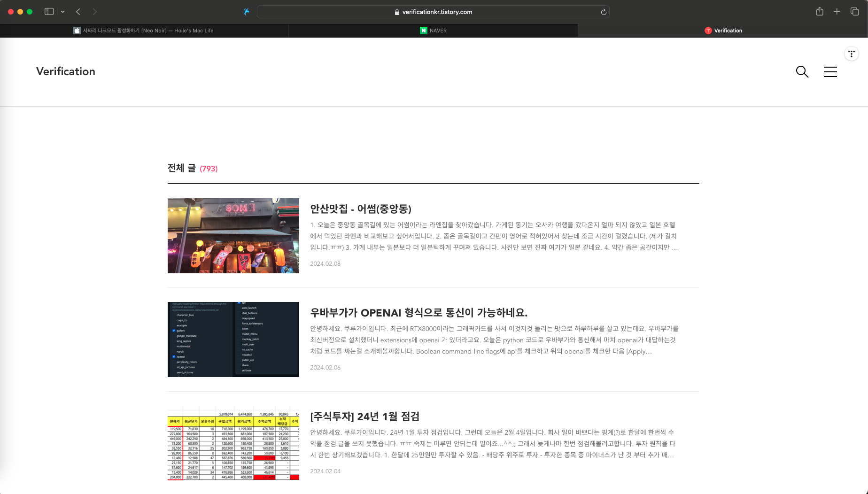Toggle the Safari sidebar icon
The height and width of the screenshot is (494, 868).
click(49, 12)
